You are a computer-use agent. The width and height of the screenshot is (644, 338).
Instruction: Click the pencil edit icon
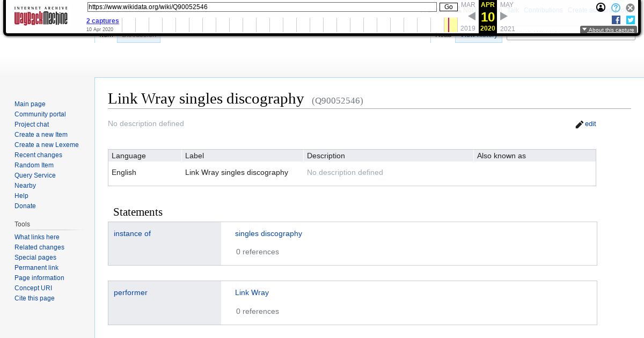[579, 124]
